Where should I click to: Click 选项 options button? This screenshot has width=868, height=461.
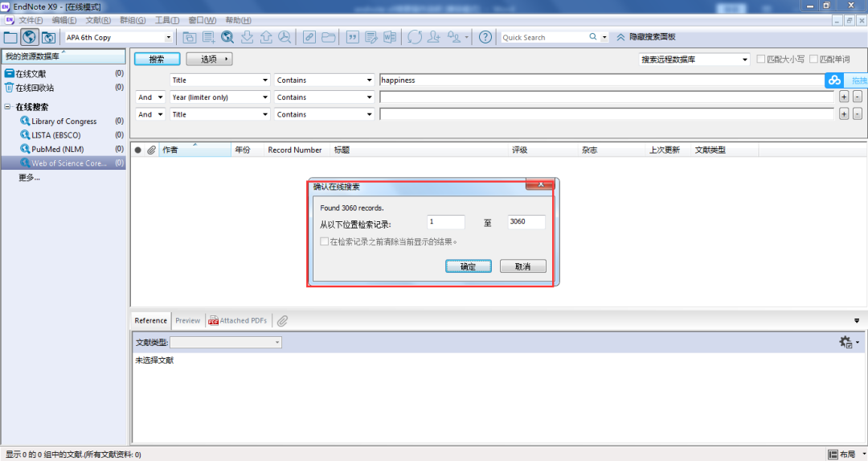coord(209,60)
